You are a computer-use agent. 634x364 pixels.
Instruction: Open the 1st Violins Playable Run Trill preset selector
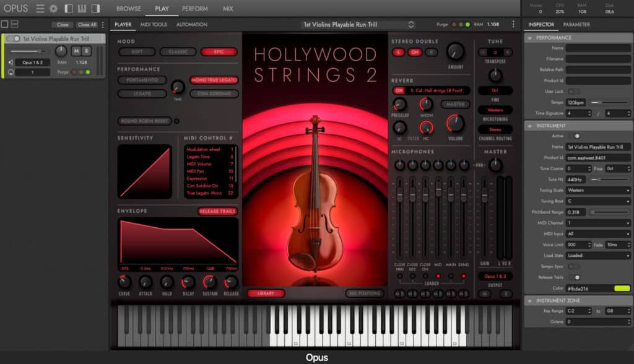click(353, 24)
